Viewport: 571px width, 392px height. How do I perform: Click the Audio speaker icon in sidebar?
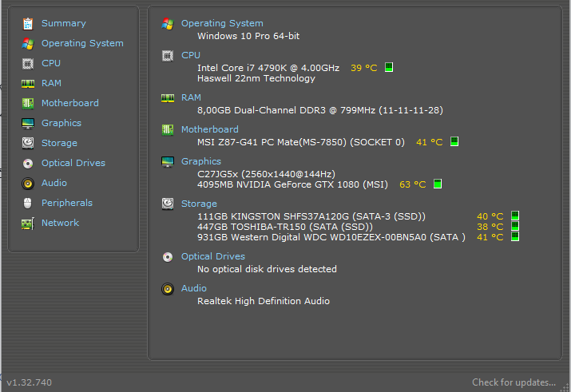pos(28,184)
